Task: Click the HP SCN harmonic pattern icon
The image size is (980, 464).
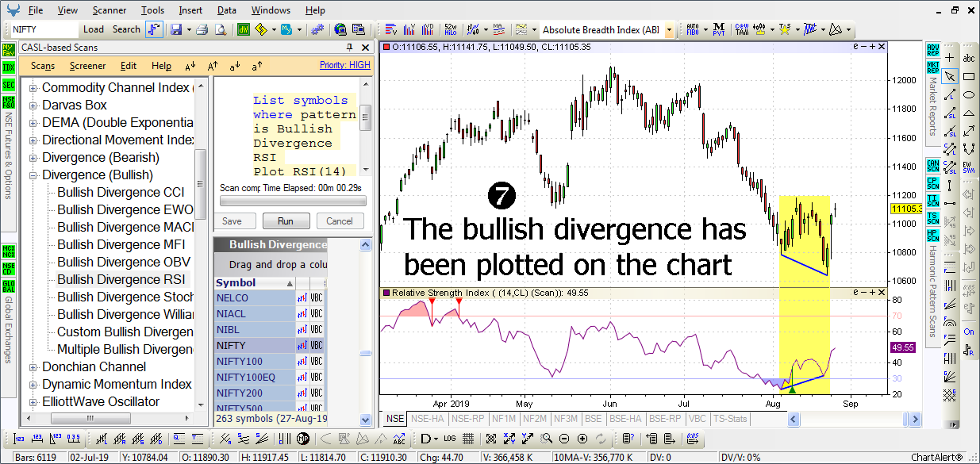Action: [x=932, y=236]
